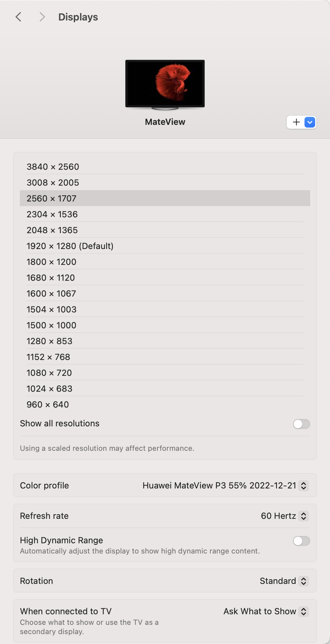
Task: Toggle Show all resolutions switch
Action: click(x=301, y=424)
